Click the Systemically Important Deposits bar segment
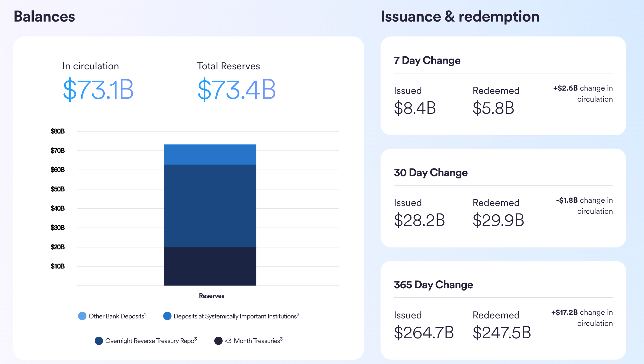 coord(210,155)
